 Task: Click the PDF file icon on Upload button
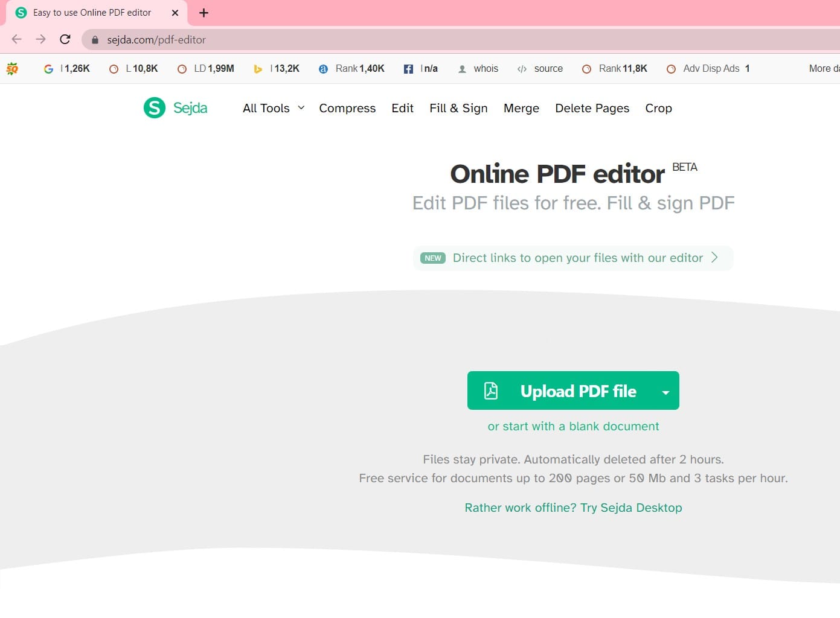(491, 390)
